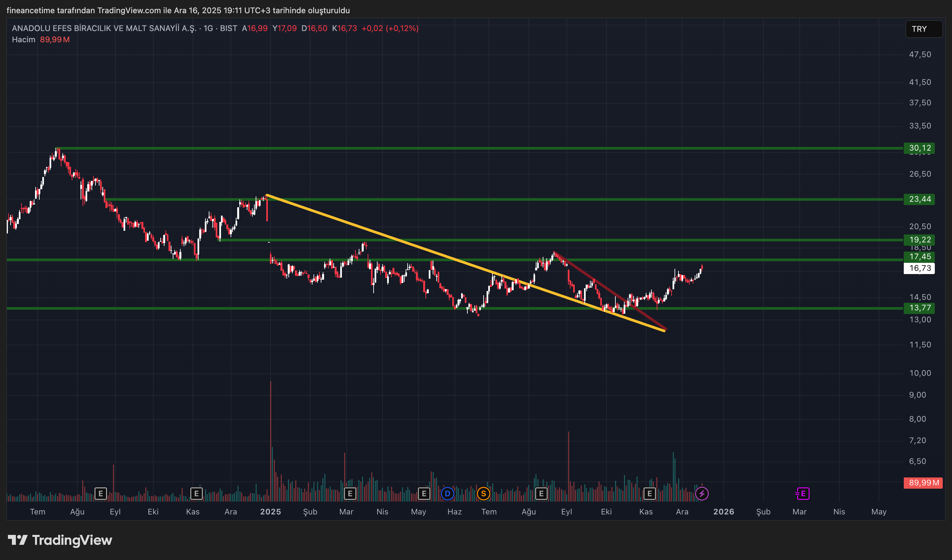Click the earnings E marker near Kas 2025
The width and height of the screenshot is (952, 560).
point(649,494)
